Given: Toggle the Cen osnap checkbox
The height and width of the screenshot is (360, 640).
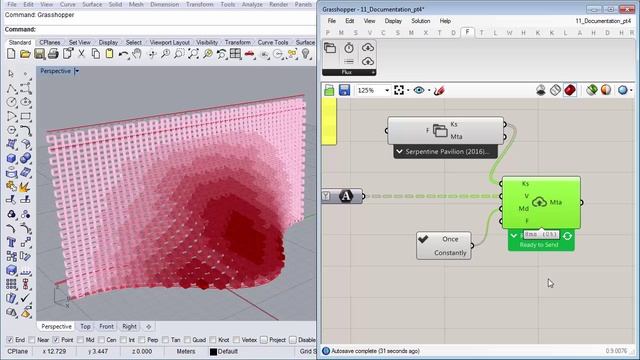Looking at the screenshot, I should [x=101, y=340].
